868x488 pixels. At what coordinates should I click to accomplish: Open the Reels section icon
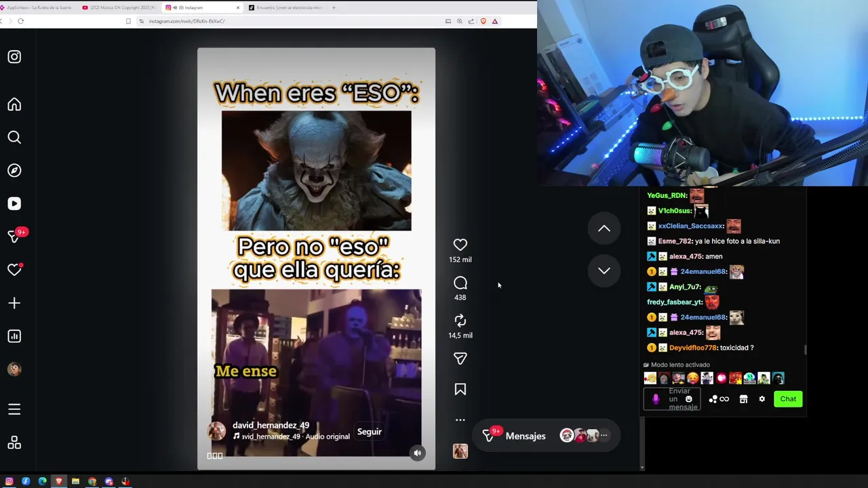(x=14, y=204)
